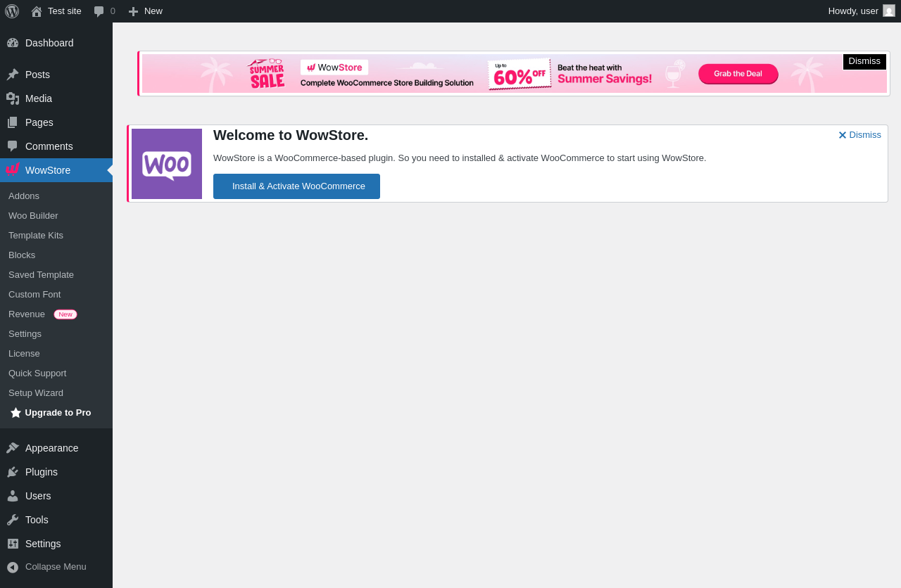
Task: Collapse the admin sidebar menu
Action: (56, 567)
